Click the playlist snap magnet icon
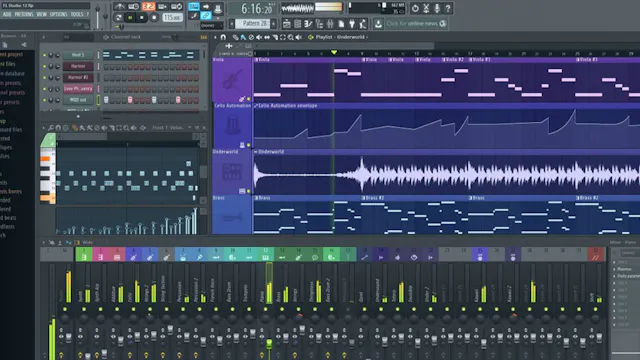 tap(223, 37)
